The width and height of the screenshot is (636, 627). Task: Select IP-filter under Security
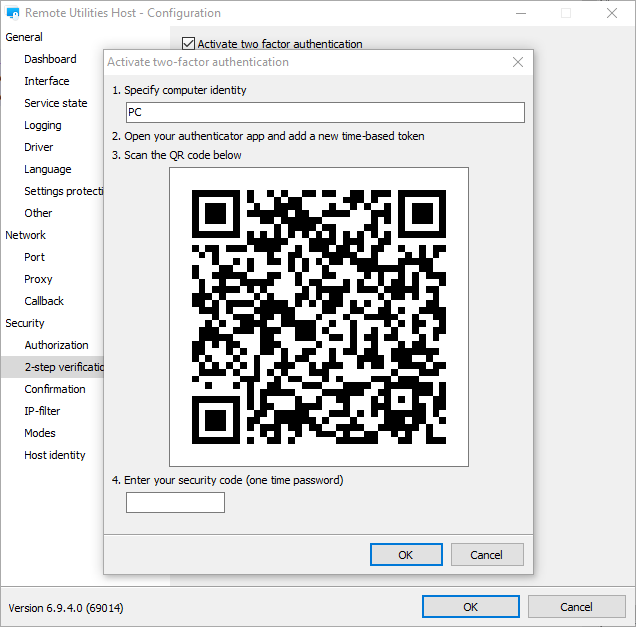42,411
